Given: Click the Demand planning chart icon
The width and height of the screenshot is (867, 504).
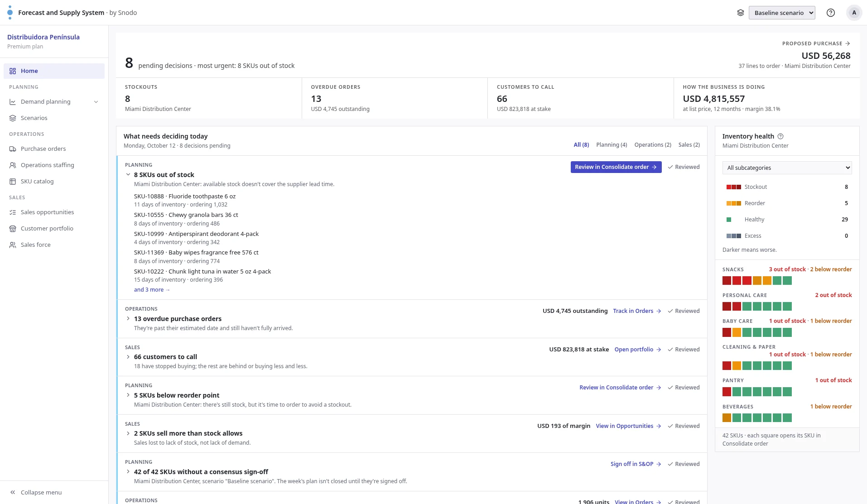Looking at the screenshot, I should [13, 102].
